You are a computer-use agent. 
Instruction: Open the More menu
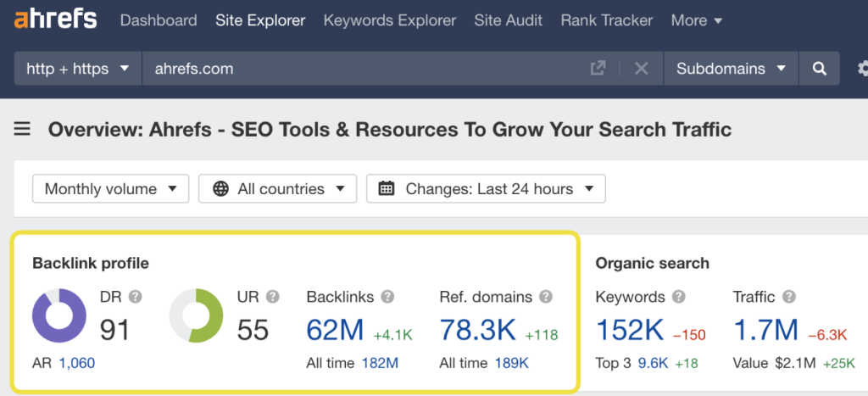click(697, 20)
